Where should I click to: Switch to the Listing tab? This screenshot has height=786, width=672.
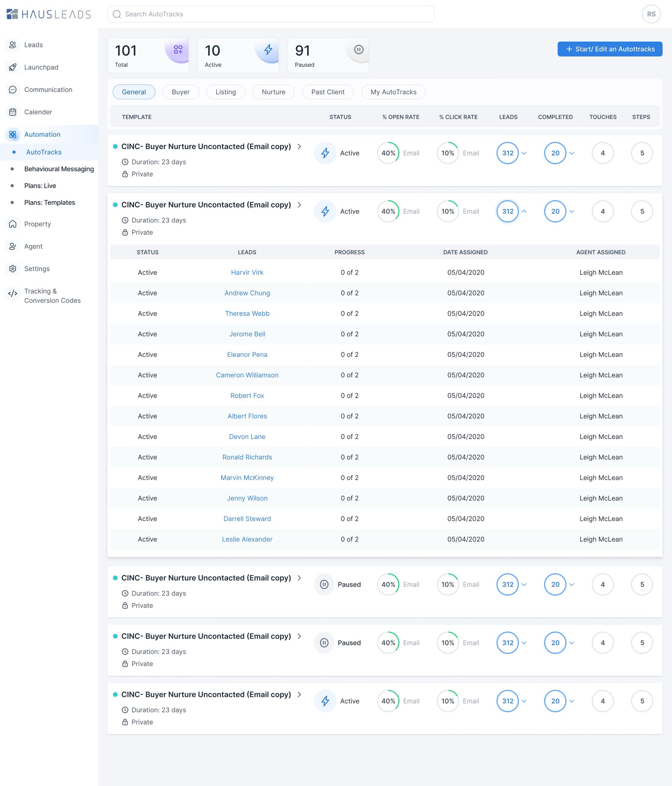pos(226,92)
